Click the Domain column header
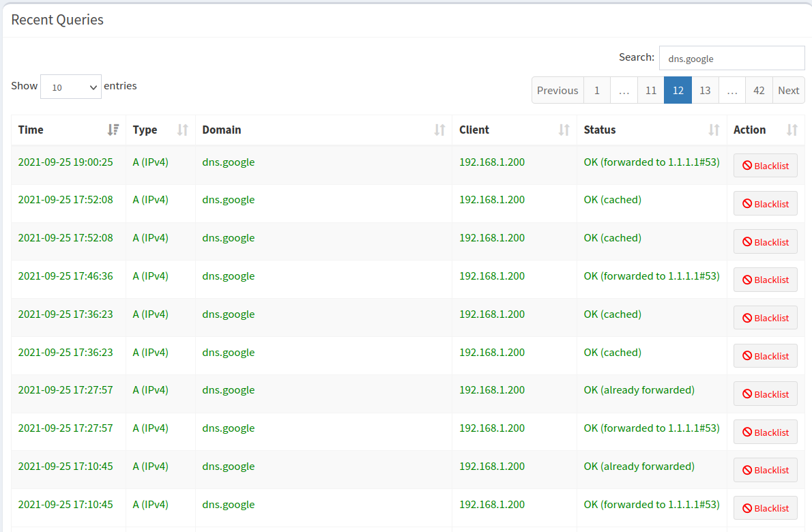This screenshot has width=812, height=532. [323, 130]
